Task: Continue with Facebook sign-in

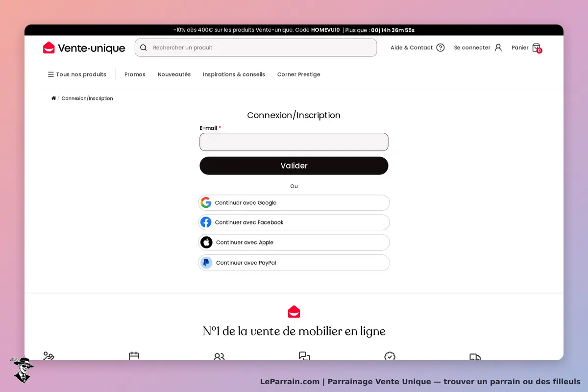Action: coord(294,222)
